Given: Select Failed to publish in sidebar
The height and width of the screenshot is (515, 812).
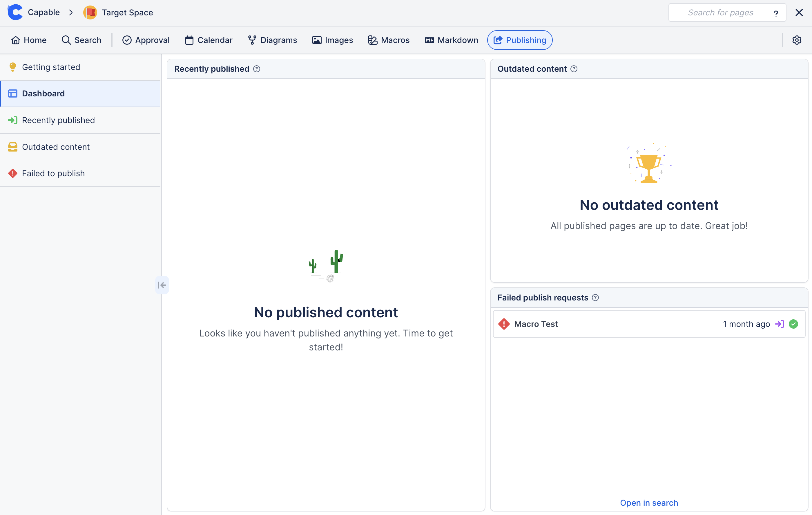Looking at the screenshot, I should [x=53, y=174].
